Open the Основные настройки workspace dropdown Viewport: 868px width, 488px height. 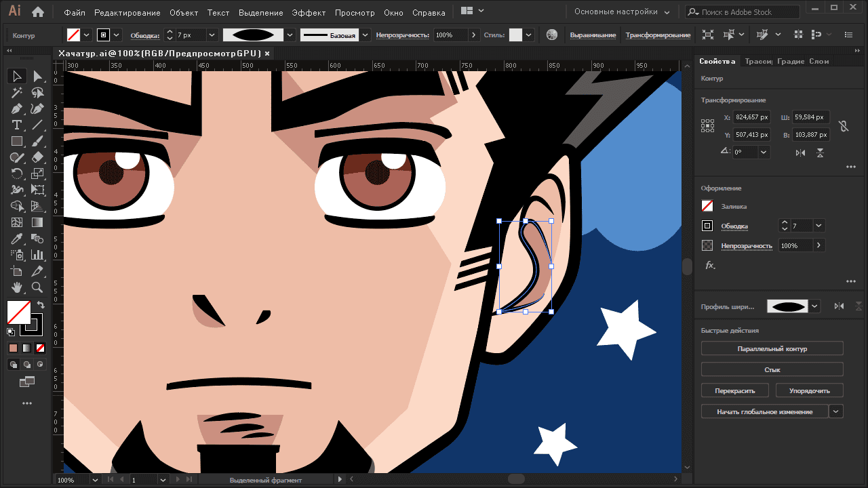pos(622,12)
